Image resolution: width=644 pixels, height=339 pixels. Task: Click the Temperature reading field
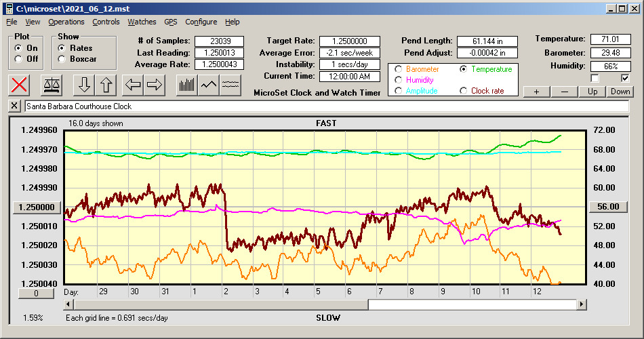610,39
